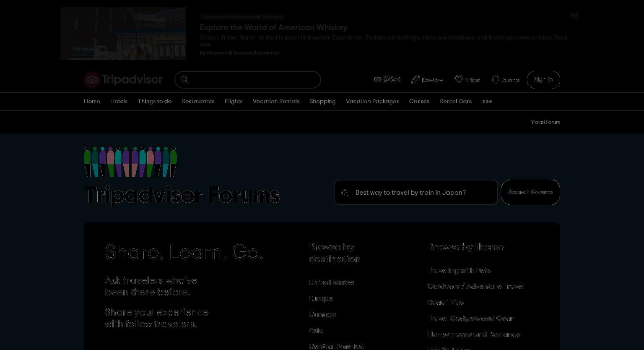Open Things to do navigation item
The width and height of the screenshot is (644, 350).
pos(155,102)
